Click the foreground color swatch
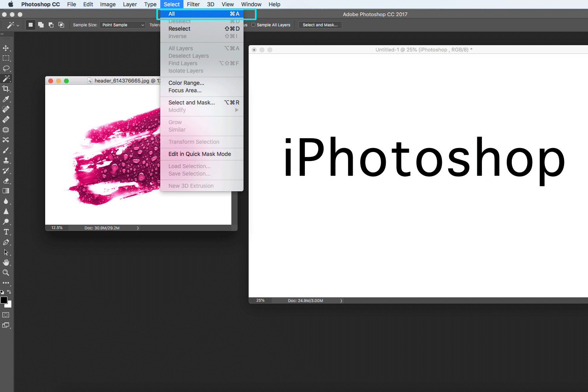This screenshot has height=392, width=588. point(4,300)
